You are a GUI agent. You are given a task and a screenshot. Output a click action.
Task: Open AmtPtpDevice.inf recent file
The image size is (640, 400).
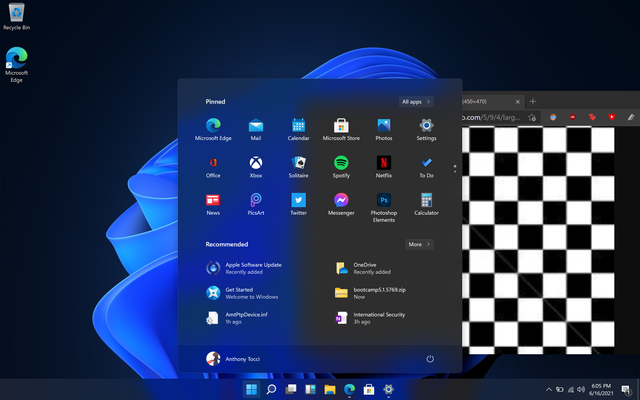239,318
